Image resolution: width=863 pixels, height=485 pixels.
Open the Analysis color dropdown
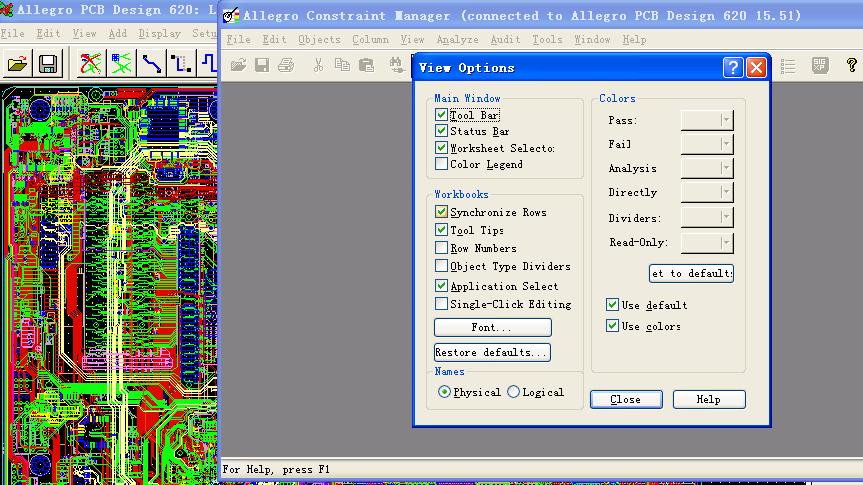tap(707, 168)
